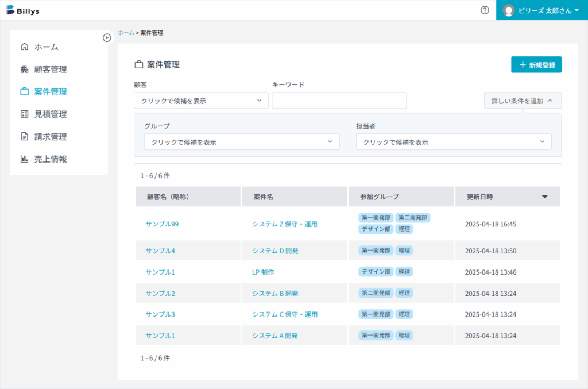Open the ビリーズ 太郎さん user dropdown
588x389 pixels.
pos(542,10)
